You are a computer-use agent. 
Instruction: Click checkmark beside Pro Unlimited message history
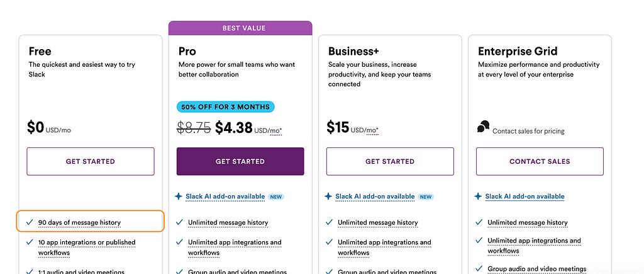(x=179, y=222)
